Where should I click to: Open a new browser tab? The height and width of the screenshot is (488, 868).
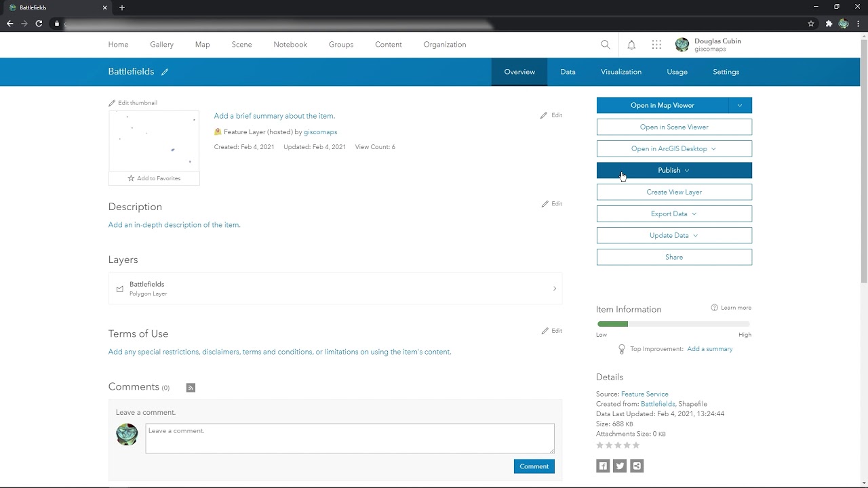122,7
